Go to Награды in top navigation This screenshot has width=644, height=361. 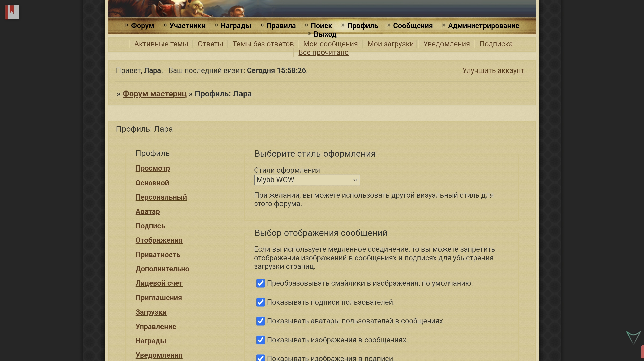pos(236,26)
